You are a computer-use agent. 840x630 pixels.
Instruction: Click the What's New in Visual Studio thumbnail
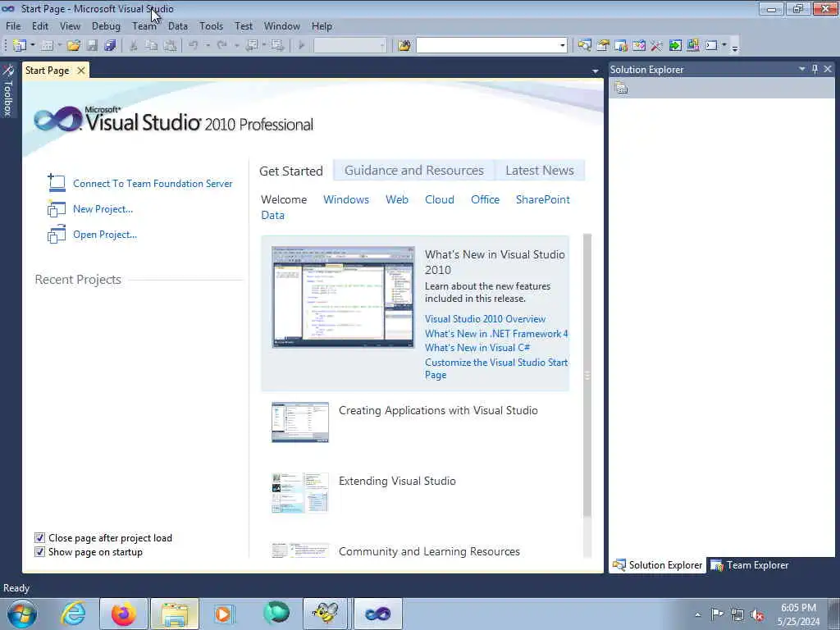(343, 297)
